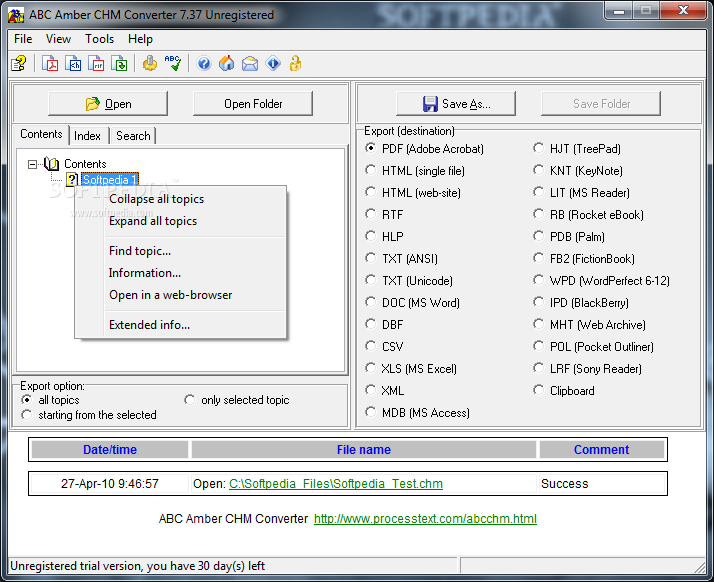714x582 pixels.
Task: Click the home page house icon
Action: click(x=227, y=63)
